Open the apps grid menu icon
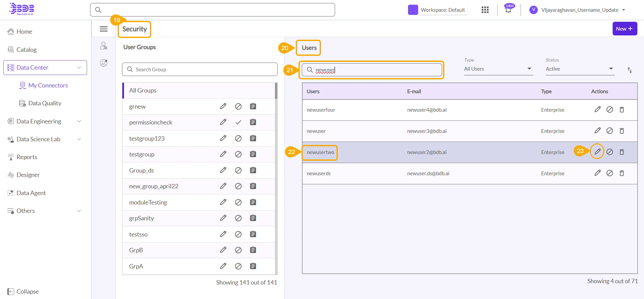 point(485,10)
